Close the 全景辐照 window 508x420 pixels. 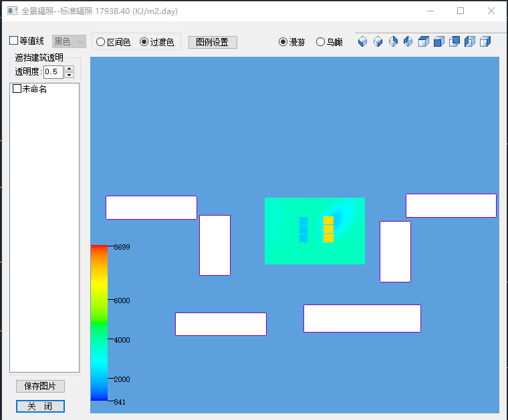[491, 11]
